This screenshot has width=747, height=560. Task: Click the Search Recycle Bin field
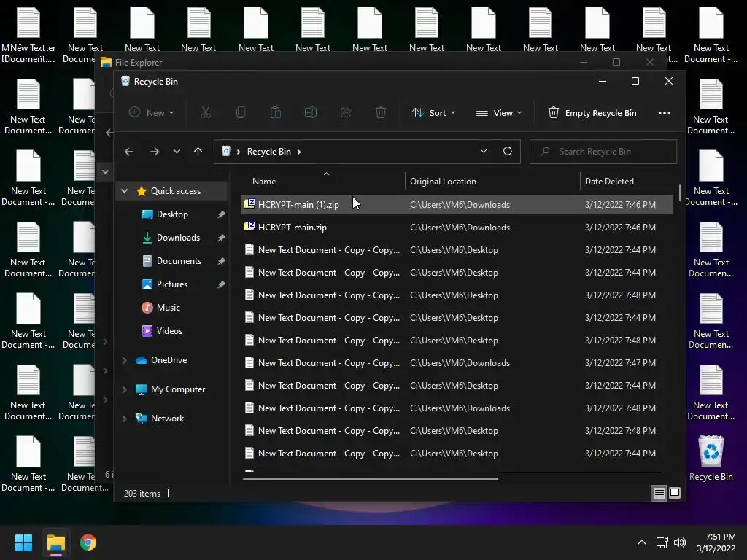(x=603, y=152)
